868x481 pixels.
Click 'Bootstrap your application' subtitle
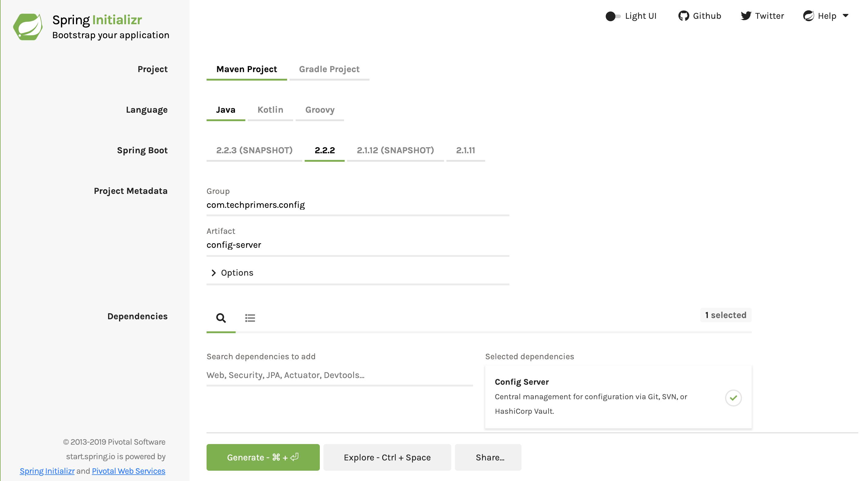coord(111,35)
